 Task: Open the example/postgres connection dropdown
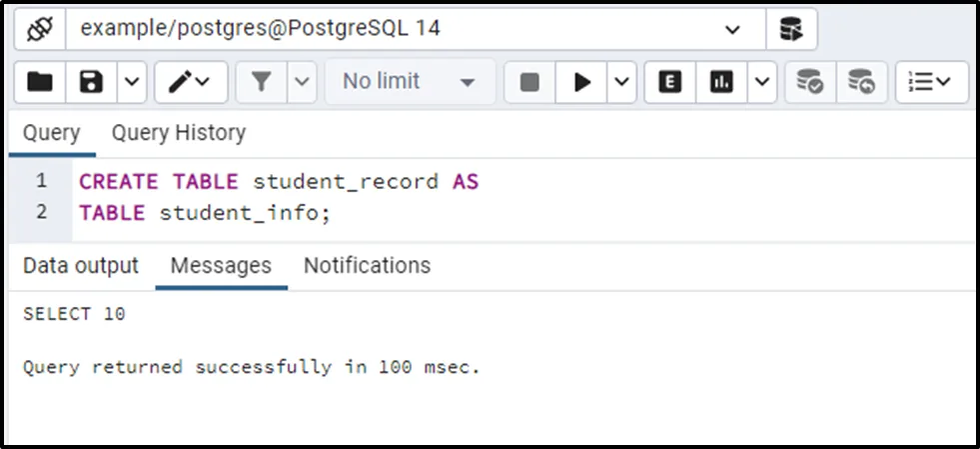click(x=732, y=29)
